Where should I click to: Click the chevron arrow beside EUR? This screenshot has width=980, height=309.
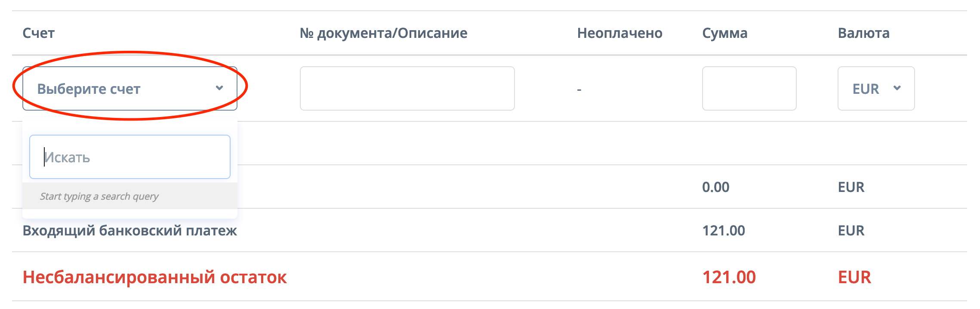897,88
